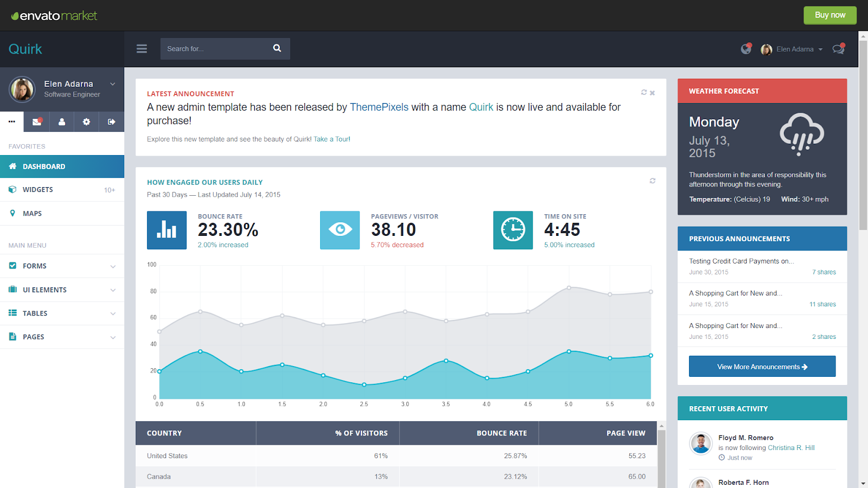Click the search magnifier icon
The height and width of the screenshot is (488, 868).
pyautogui.click(x=277, y=48)
